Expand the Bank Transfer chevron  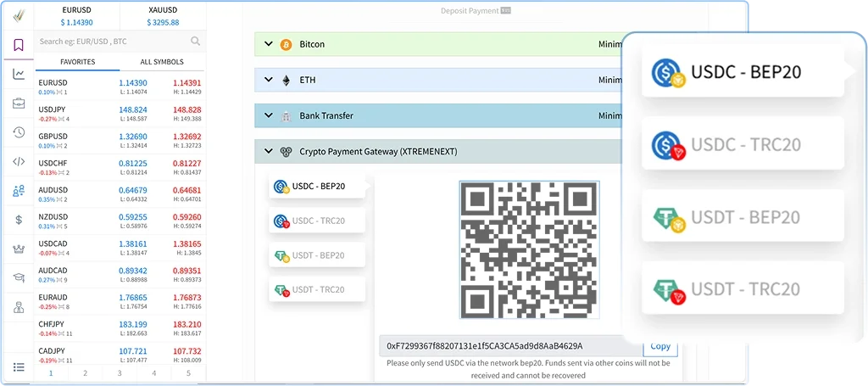tap(269, 115)
